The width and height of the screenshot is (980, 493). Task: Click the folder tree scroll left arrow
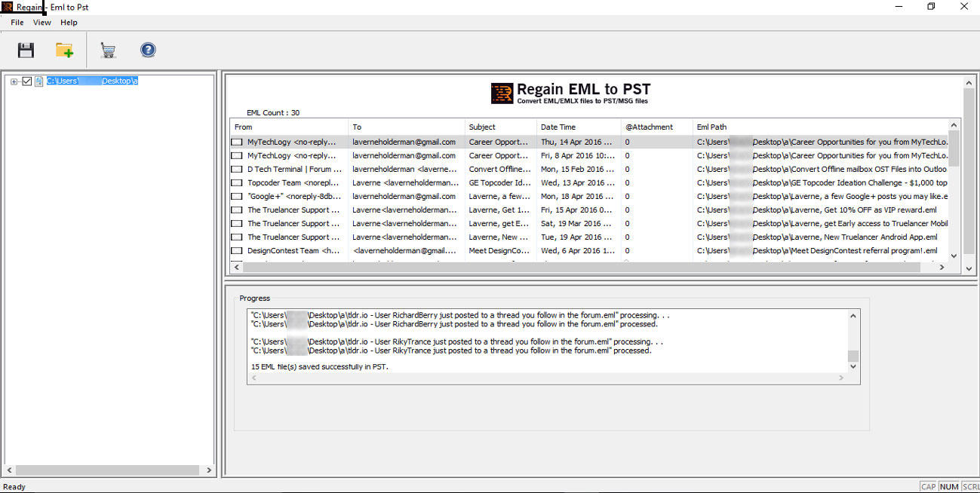[10, 470]
